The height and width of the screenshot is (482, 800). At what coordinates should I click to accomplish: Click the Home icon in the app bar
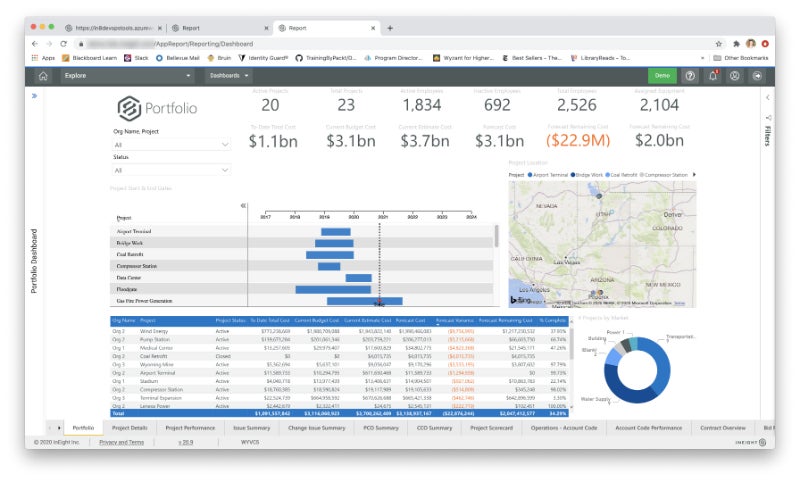43,75
